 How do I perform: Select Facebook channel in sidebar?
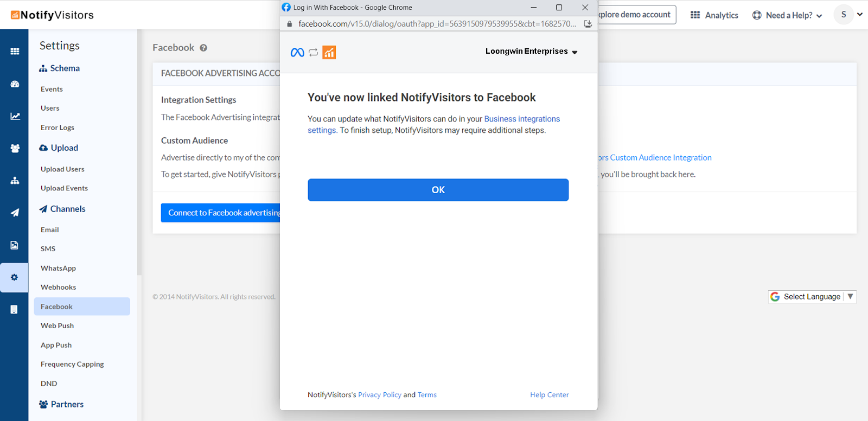tap(82, 307)
